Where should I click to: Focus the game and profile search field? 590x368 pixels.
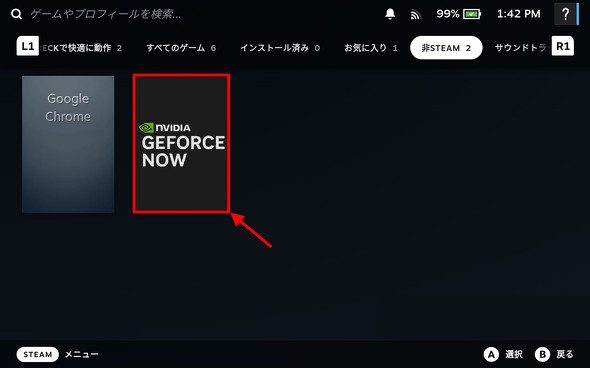106,14
